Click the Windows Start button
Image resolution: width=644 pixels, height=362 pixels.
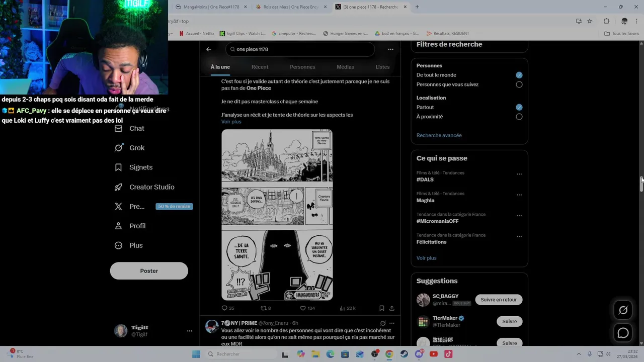[x=196, y=354]
